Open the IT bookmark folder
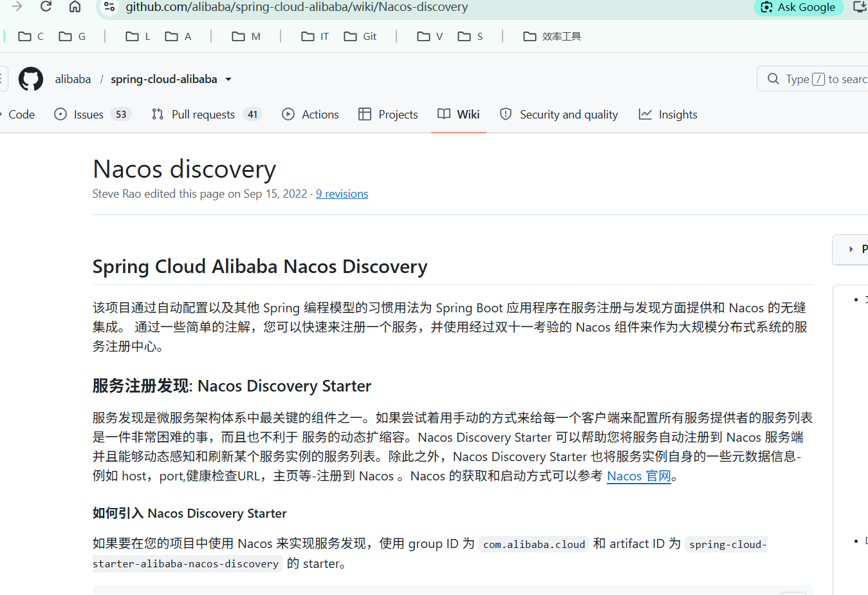The image size is (868, 595). pos(315,36)
